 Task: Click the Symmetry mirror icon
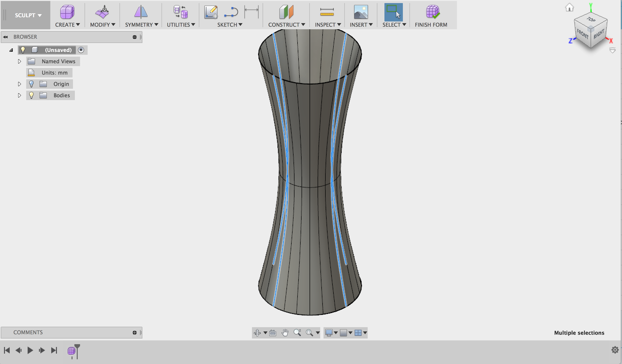click(141, 12)
